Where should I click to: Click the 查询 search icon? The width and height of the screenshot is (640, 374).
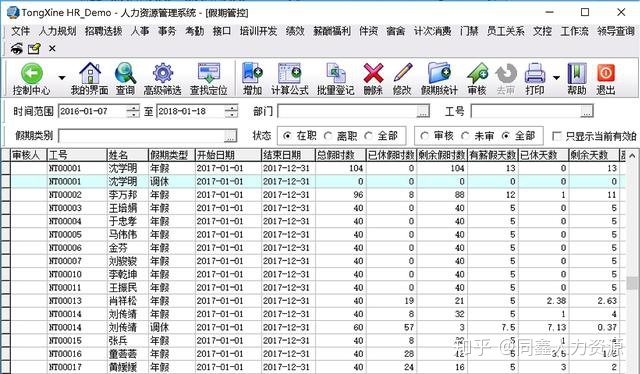click(125, 73)
